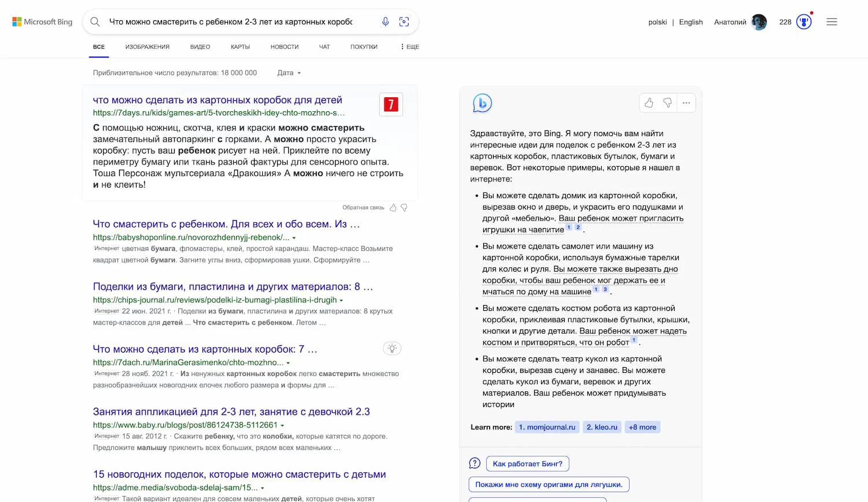Open citation 1 after the tea party sentence
Image resolution: width=868 pixels, height=502 pixels.
[x=569, y=228]
